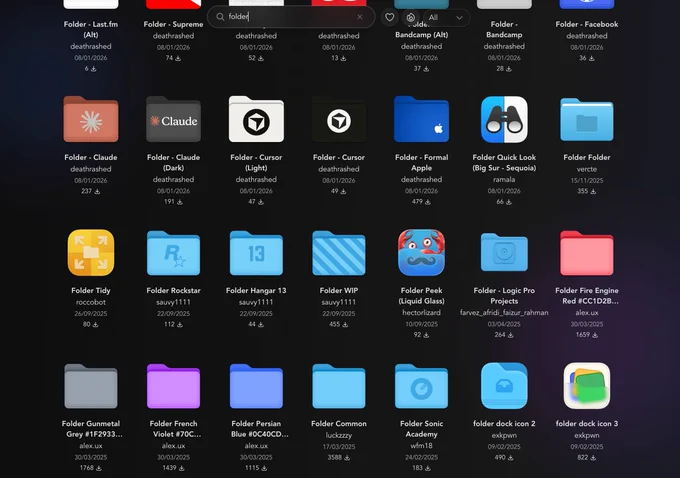Screen dimensions: 680x478
Task: Expand the All category dropdown
Action: 446,17
